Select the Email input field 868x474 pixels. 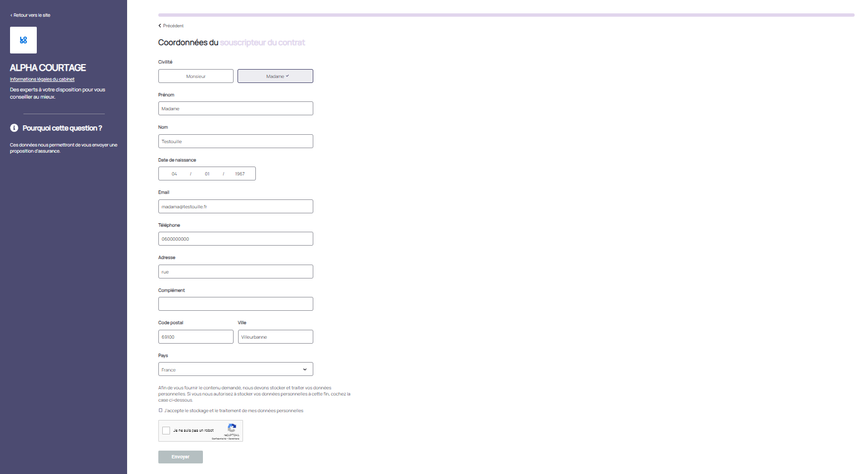(x=235, y=207)
